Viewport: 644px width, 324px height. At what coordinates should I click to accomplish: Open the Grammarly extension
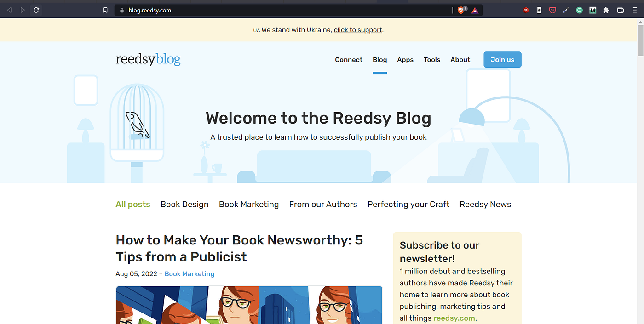coord(579,10)
